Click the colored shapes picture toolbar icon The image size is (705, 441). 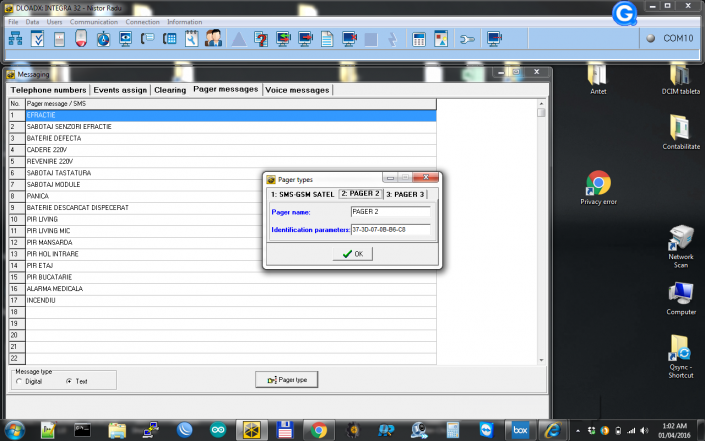tap(441, 39)
